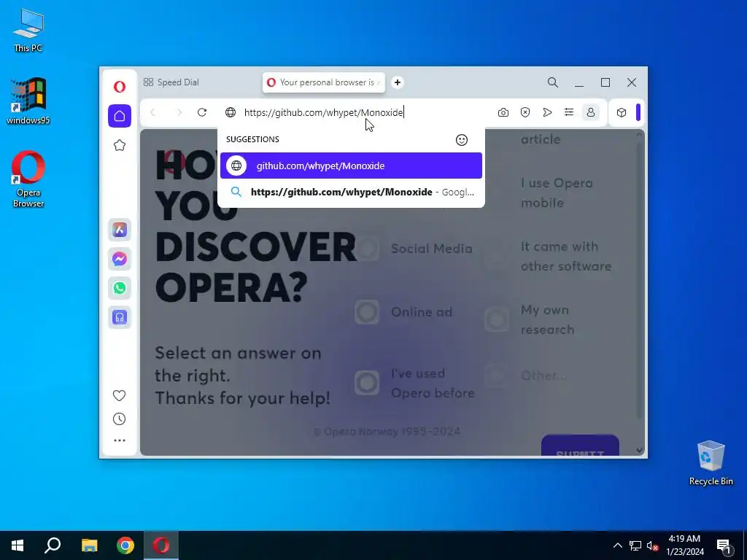The width and height of the screenshot is (747, 560).
Task: Click the network tray icon
Action: tap(635, 545)
